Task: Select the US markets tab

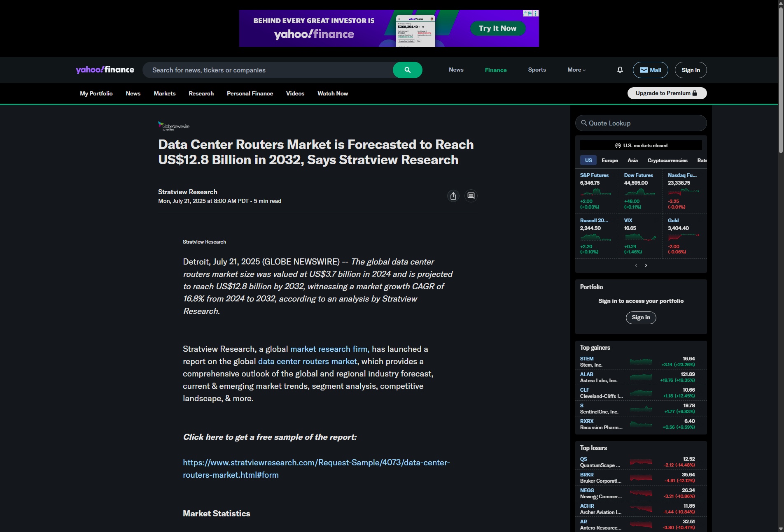Action: [588, 160]
